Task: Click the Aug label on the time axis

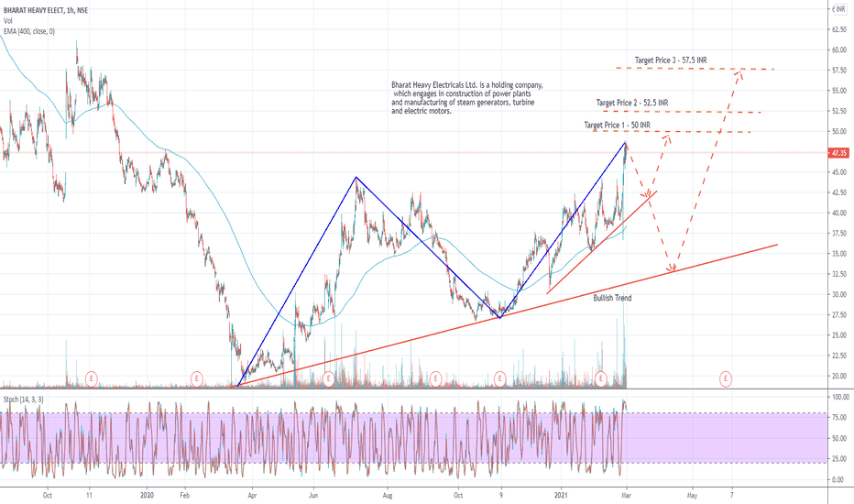Action: [x=388, y=495]
